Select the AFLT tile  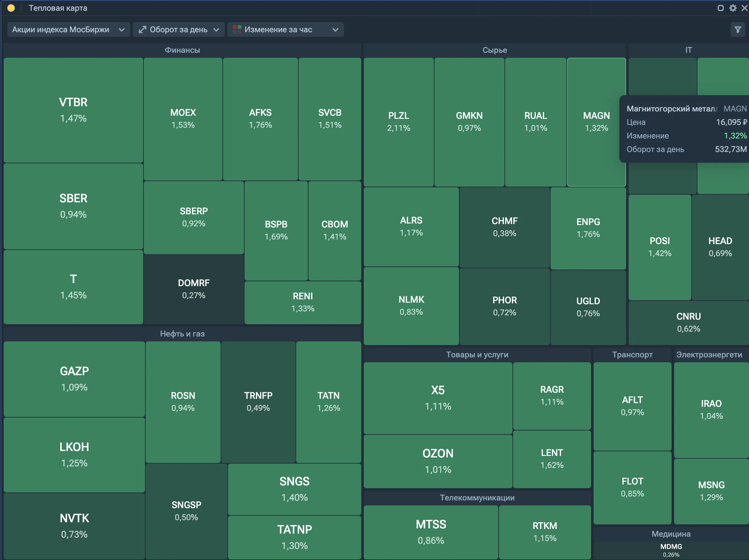tap(632, 406)
